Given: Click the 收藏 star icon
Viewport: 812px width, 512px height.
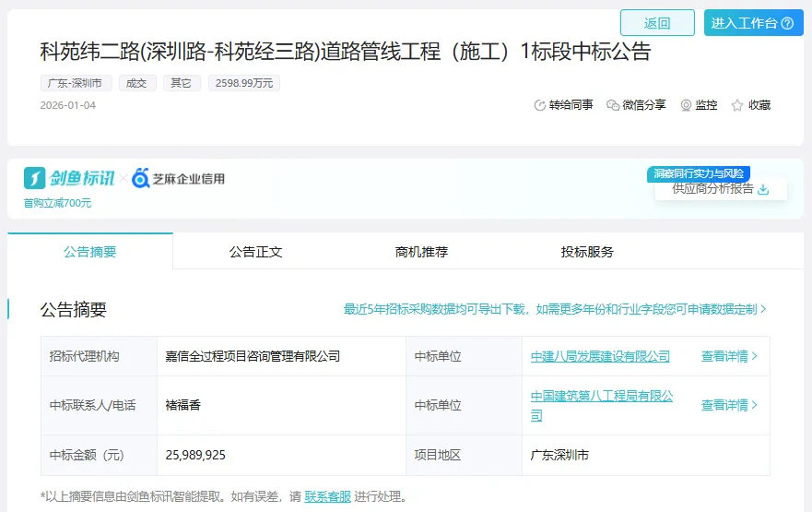Looking at the screenshot, I should 737,105.
